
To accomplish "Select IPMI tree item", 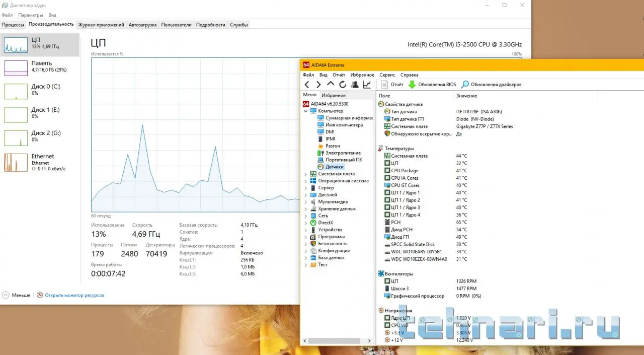I will tap(327, 139).
